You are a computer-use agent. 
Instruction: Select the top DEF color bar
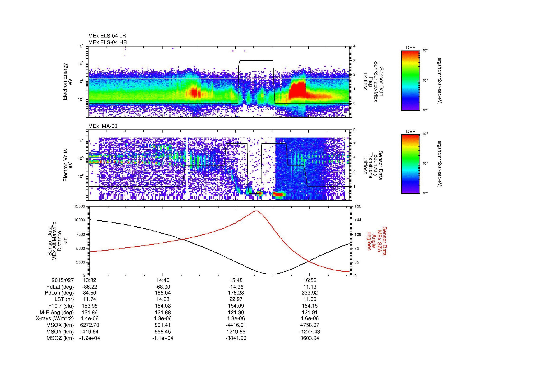point(410,81)
